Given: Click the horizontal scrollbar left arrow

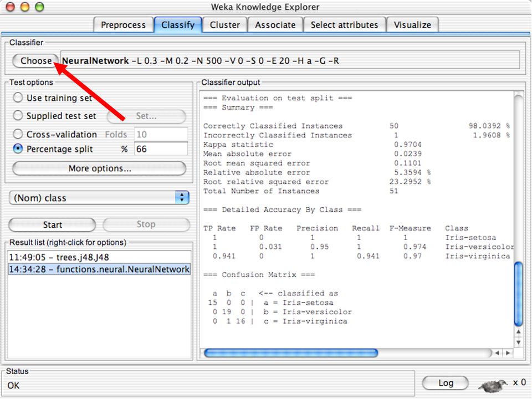Looking at the screenshot, I should coord(497,353).
